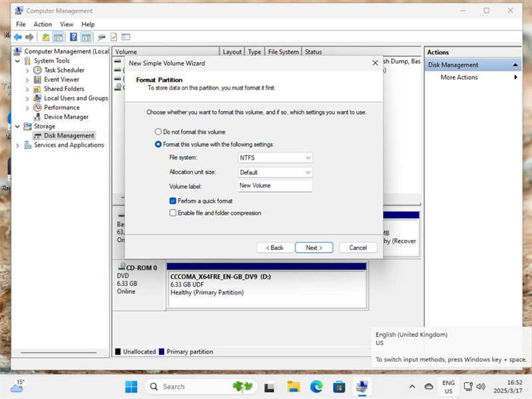Click the Up One Level folder icon
The height and width of the screenshot is (399, 532).
45,37
